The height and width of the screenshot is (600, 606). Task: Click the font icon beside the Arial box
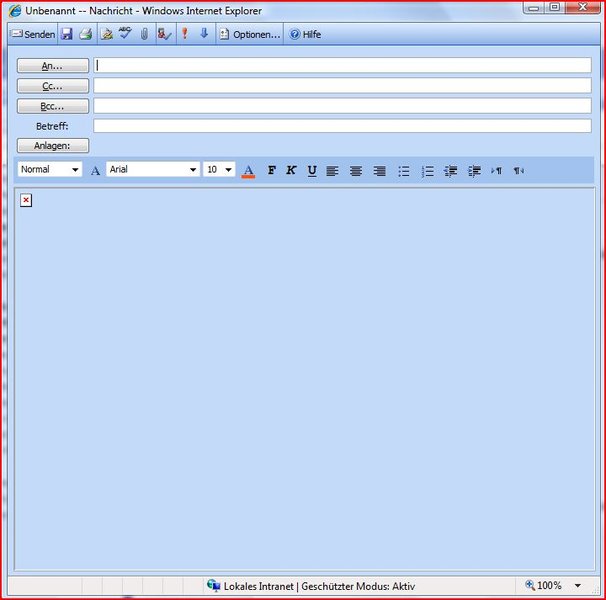click(95, 170)
